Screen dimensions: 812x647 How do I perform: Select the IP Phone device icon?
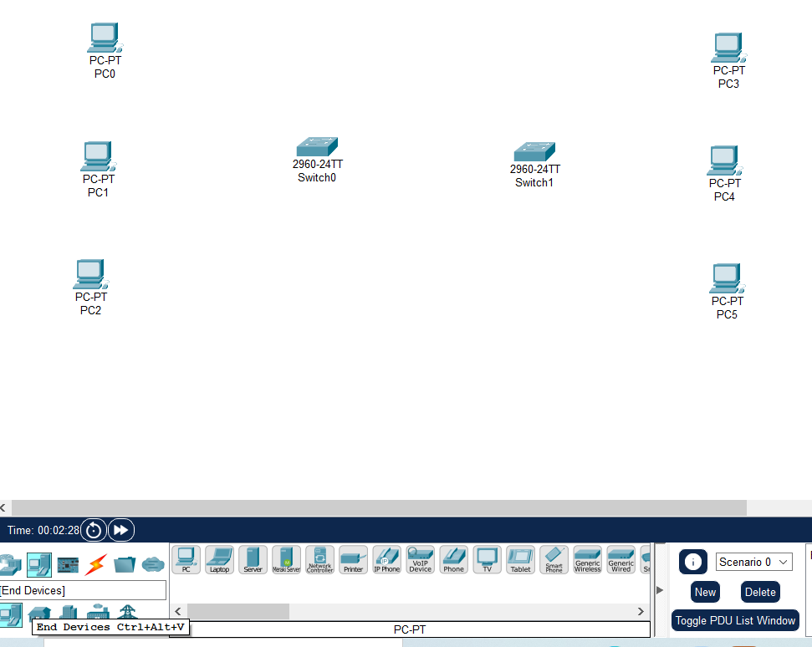386,559
